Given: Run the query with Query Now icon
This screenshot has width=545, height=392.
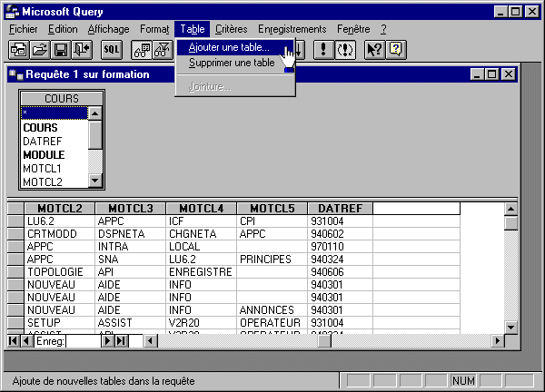Looking at the screenshot, I should (x=323, y=50).
